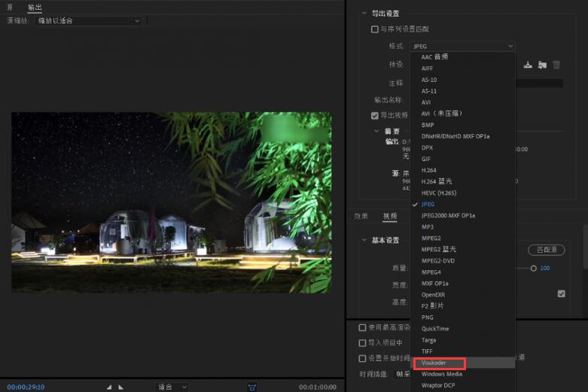The image size is (588, 392).
Task: Toggle the match sequence settings checkbox
Action: pyautogui.click(x=374, y=29)
